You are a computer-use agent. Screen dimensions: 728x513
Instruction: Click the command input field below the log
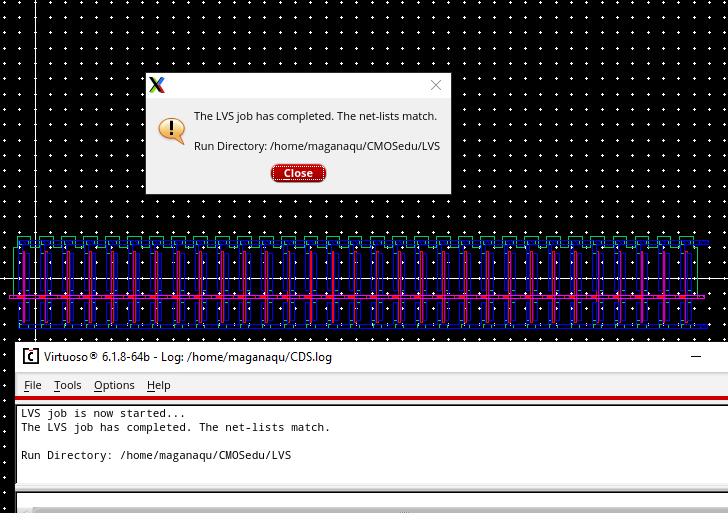pyautogui.click(x=371, y=501)
